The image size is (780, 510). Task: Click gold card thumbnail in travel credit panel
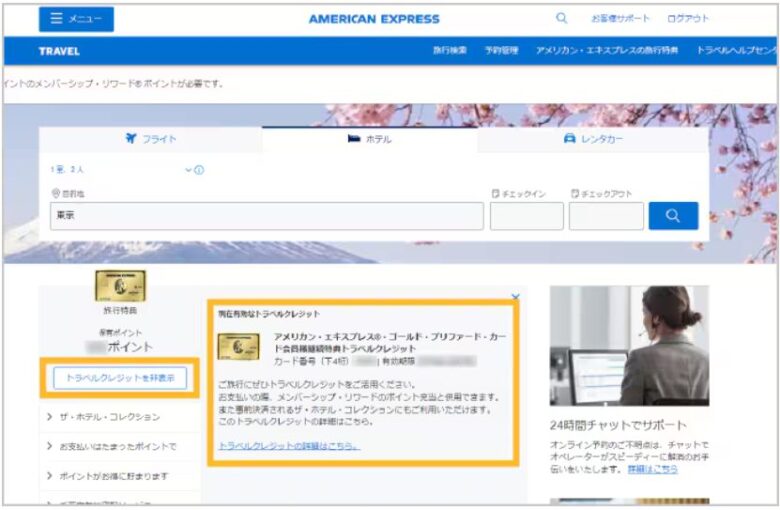238,347
